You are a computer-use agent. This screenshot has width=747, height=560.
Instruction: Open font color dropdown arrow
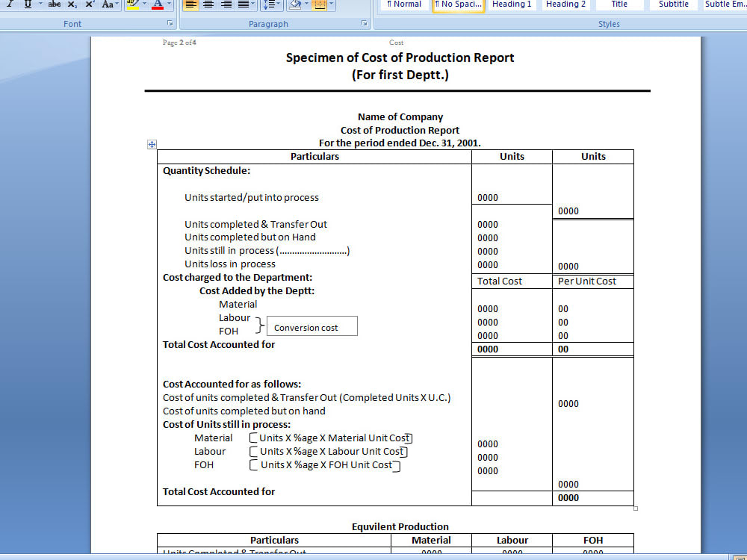tap(169, 4)
